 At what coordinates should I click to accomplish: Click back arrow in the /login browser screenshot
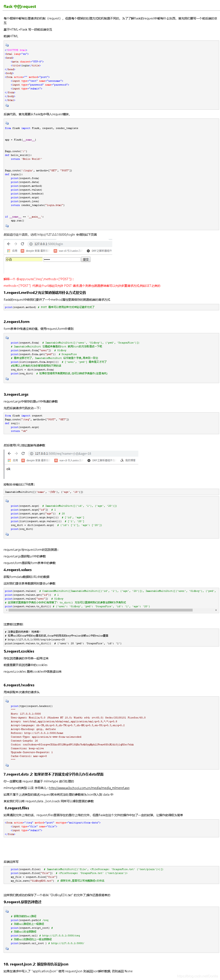[9, 244]
